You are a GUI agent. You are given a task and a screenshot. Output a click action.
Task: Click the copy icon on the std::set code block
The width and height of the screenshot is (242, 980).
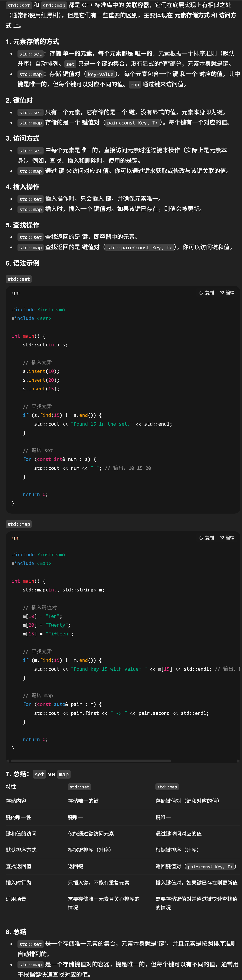point(201,293)
